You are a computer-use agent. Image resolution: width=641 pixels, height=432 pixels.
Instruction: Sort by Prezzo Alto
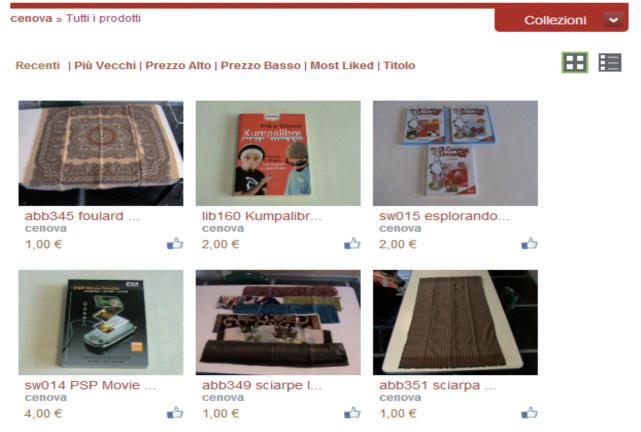[x=178, y=65]
